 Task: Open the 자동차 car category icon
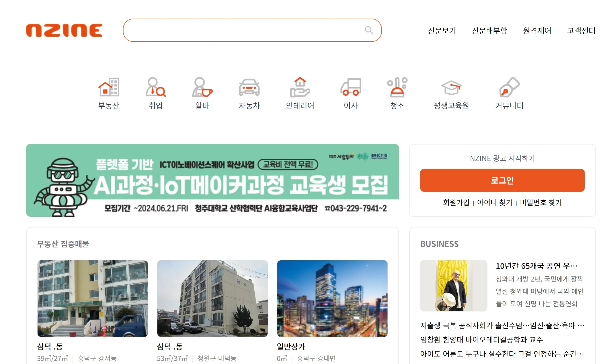tap(249, 87)
